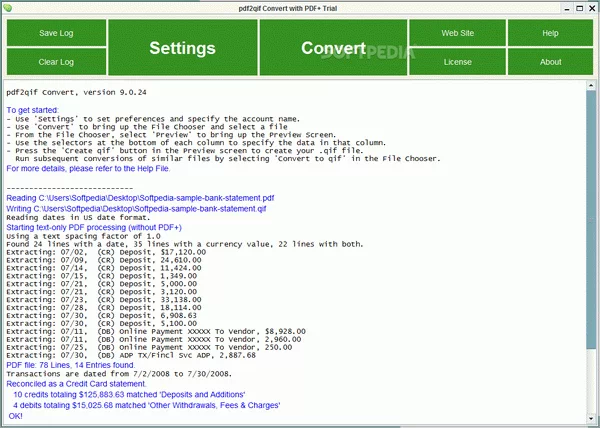Maximize the pdf2qif window
Image resolution: width=600 pixels, height=428 pixels.
coord(580,8)
